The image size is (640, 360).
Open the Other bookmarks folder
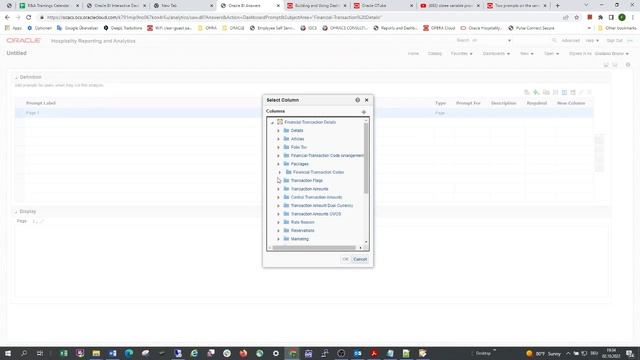coord(617,28)
